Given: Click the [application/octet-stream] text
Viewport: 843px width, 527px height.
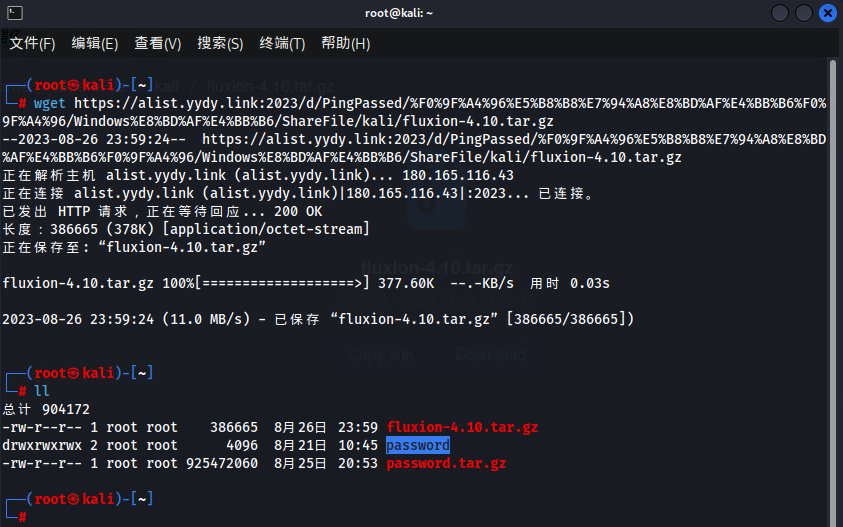Looking at the screenshot, I should (x=266, y=229).
